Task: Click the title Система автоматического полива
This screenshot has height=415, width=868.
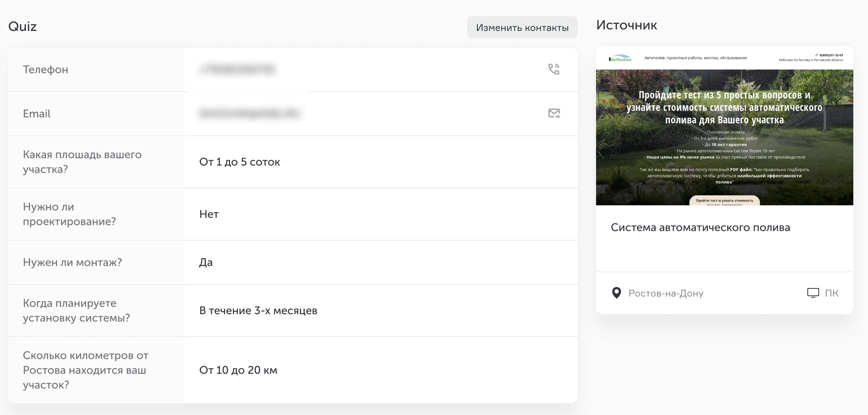Action: pyautogui.click(x=700, y=227)
